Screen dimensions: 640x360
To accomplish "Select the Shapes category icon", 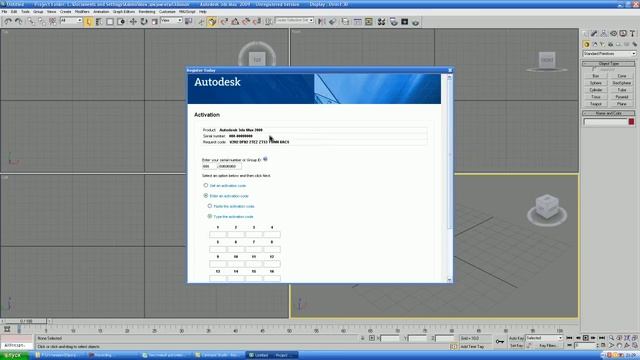I will [x=595, y=44].
